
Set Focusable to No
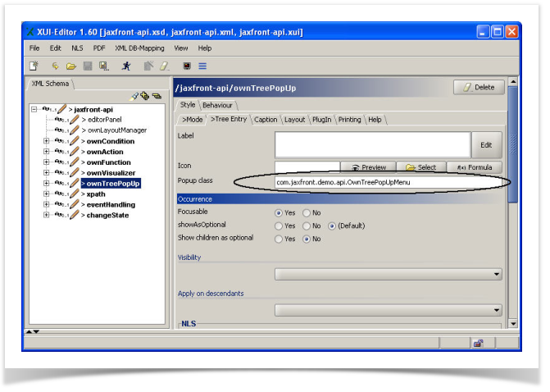point(307,212)
